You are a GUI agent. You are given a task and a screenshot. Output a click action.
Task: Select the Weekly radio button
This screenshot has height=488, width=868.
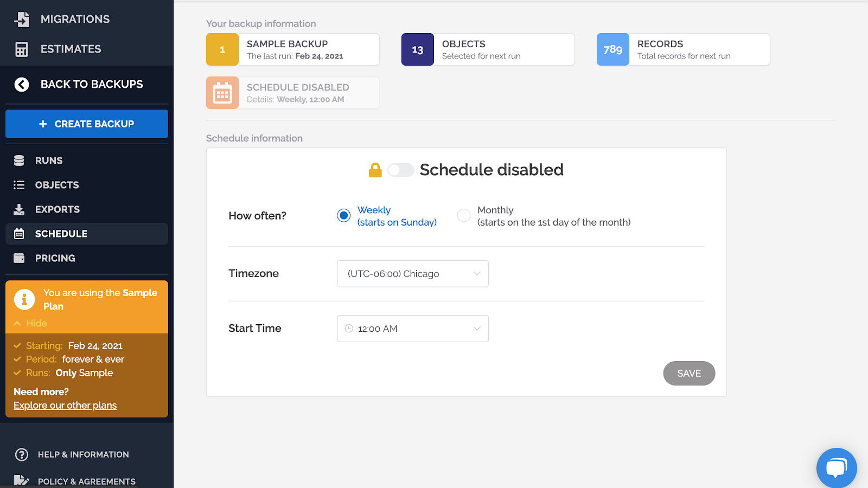[344, 216]
